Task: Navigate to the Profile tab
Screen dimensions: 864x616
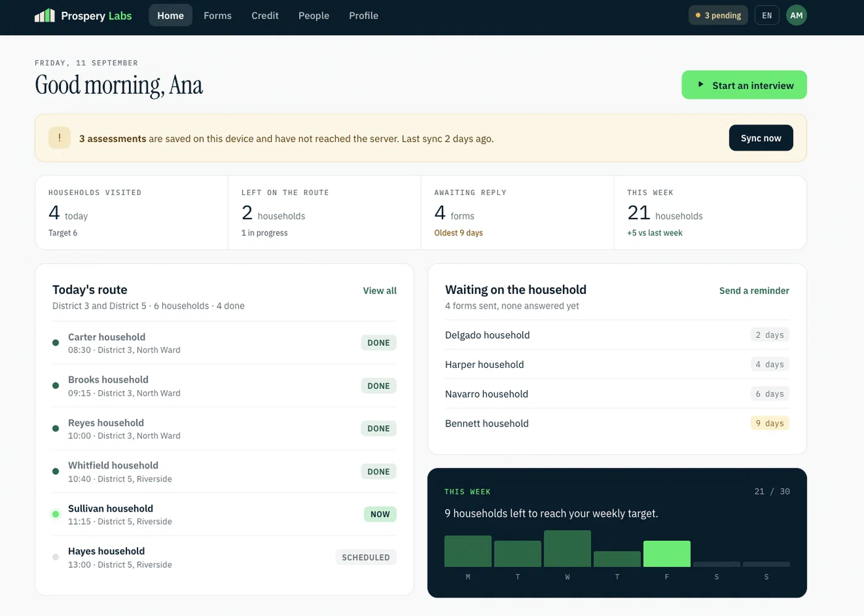Action: point(363,15)
